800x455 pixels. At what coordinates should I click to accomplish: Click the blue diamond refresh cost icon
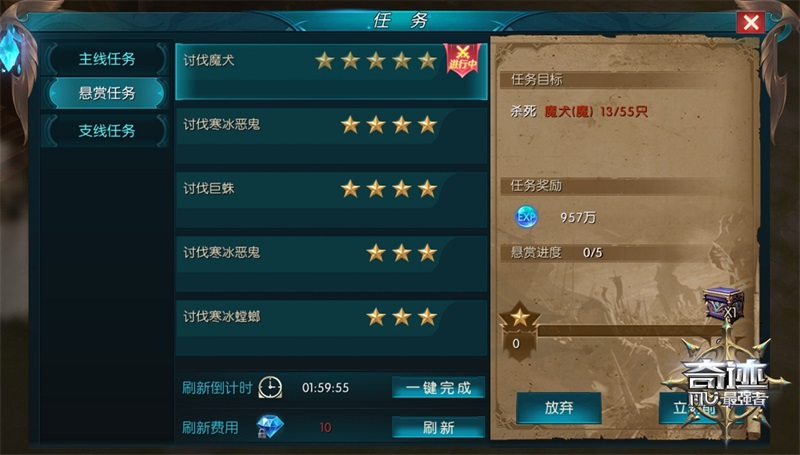[270, 426]
